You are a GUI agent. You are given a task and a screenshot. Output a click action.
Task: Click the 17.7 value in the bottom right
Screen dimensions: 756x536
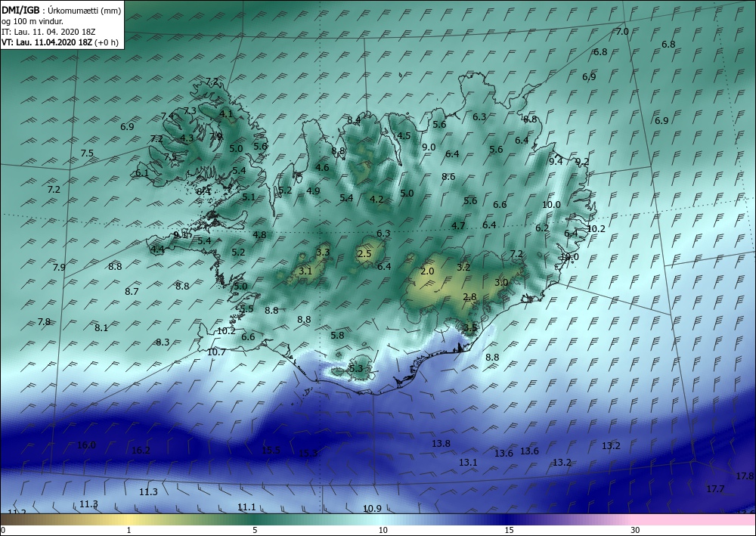pyautogui.click(x=715, y=489)
